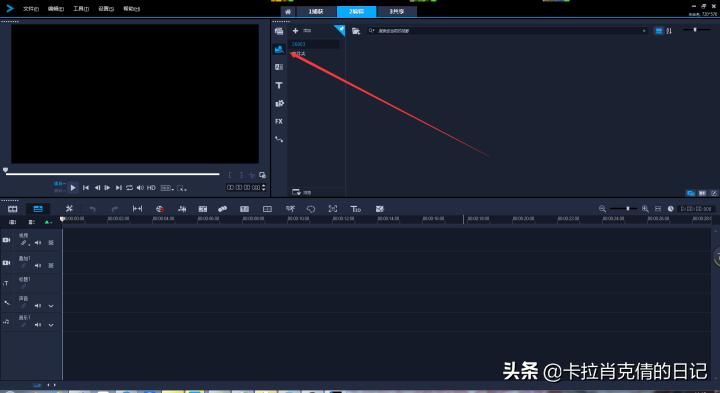This screenshot has width=720, height=393.
Task: Switch to Timeline view
Action: click(x=38, y=209)
